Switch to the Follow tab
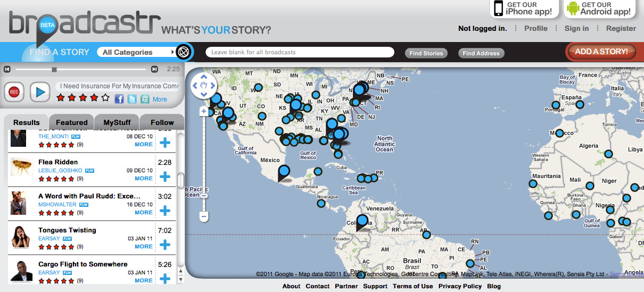644x292 pixels. pyautogui.click(x=162, y=122)
